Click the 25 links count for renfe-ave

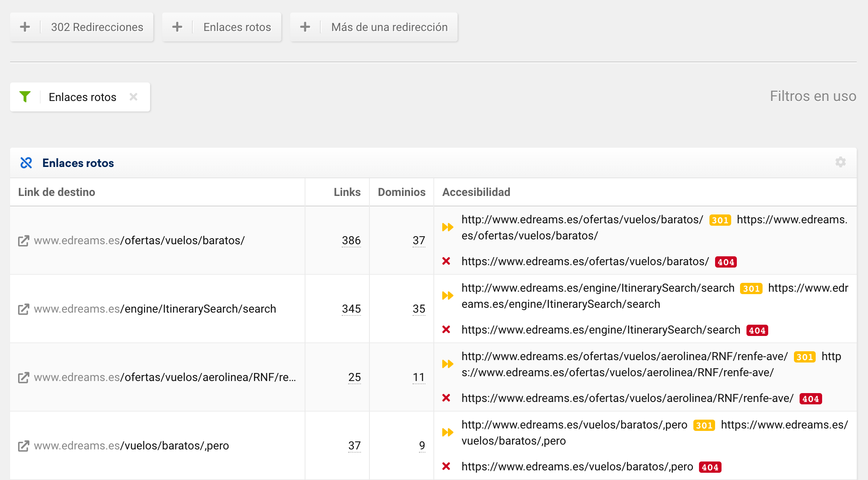coord(354,377)
